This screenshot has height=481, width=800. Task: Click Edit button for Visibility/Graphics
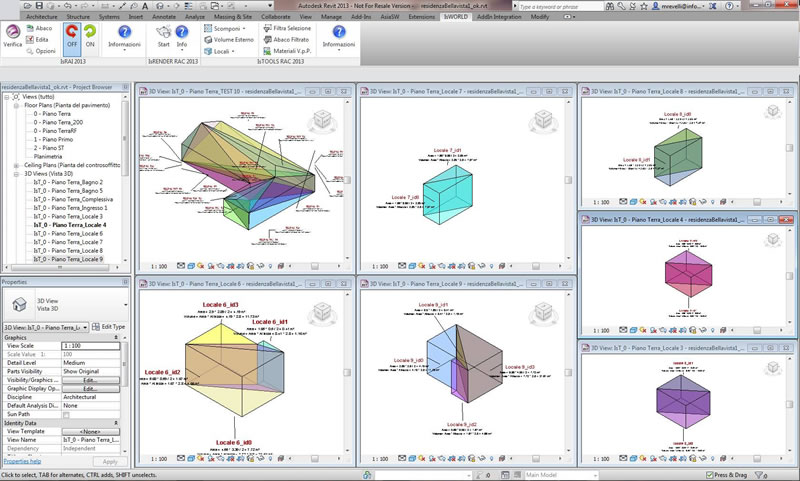89,381
